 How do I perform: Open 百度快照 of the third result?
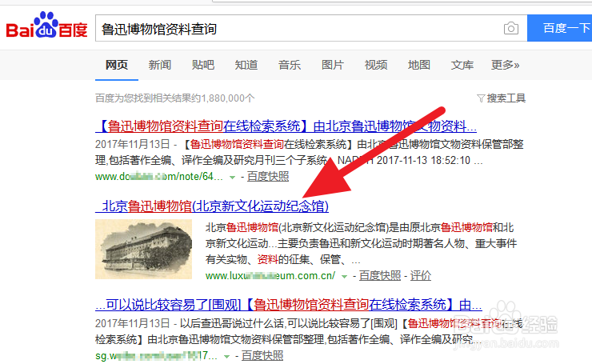click(x=262, y=355)
